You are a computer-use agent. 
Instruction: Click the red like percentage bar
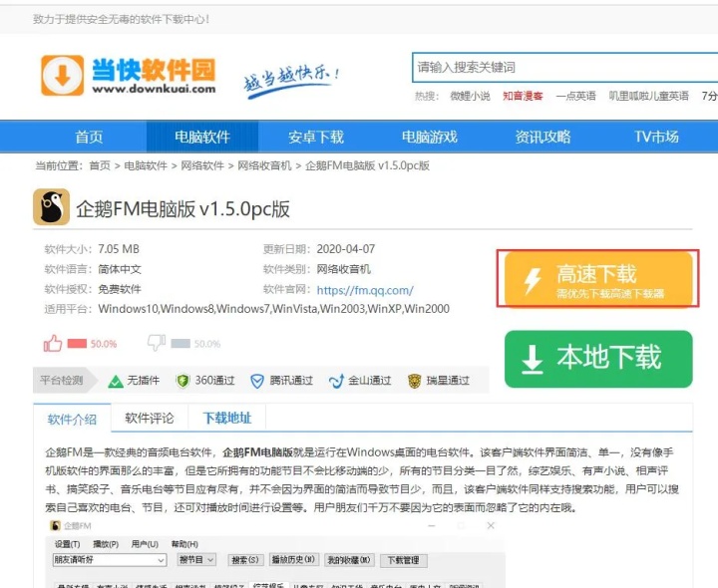(x=77, y=343)
